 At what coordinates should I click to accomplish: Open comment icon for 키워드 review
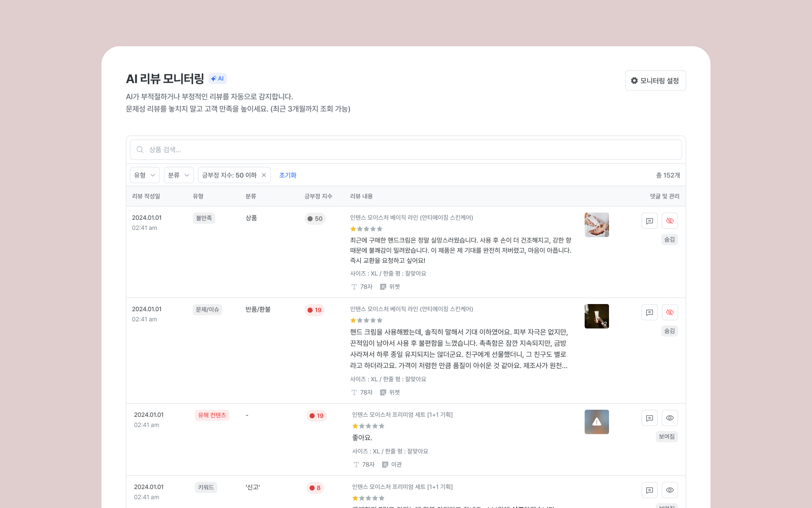point(649,490)
